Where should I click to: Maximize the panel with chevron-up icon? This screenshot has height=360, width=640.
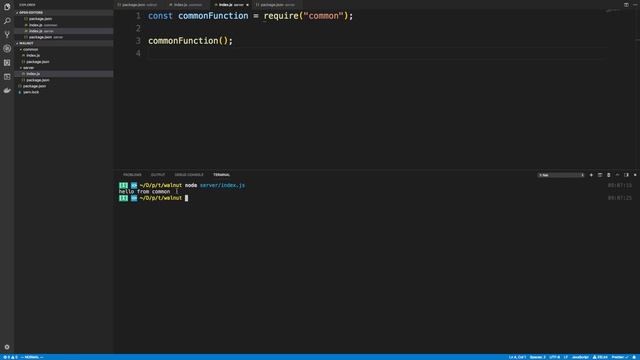pos(618,175)
